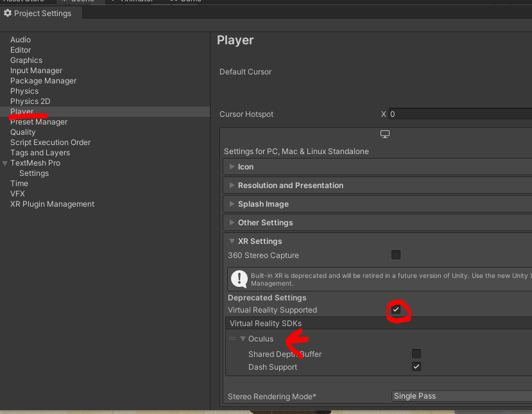Click the gear icon on Project Settings tab

[8, 13]
